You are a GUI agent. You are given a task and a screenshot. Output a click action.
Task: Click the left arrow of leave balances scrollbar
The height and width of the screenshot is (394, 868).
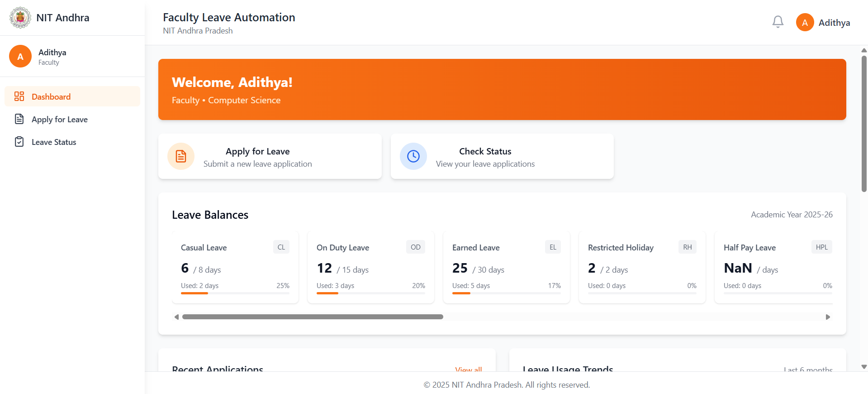[176, 317]
